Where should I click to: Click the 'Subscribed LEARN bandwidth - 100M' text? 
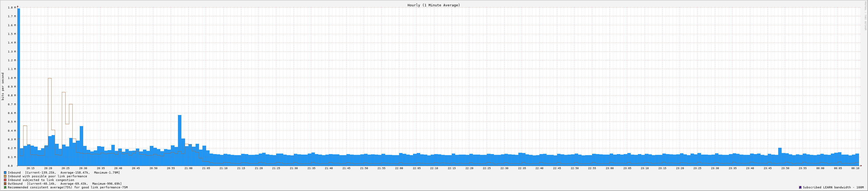[833, 187]
